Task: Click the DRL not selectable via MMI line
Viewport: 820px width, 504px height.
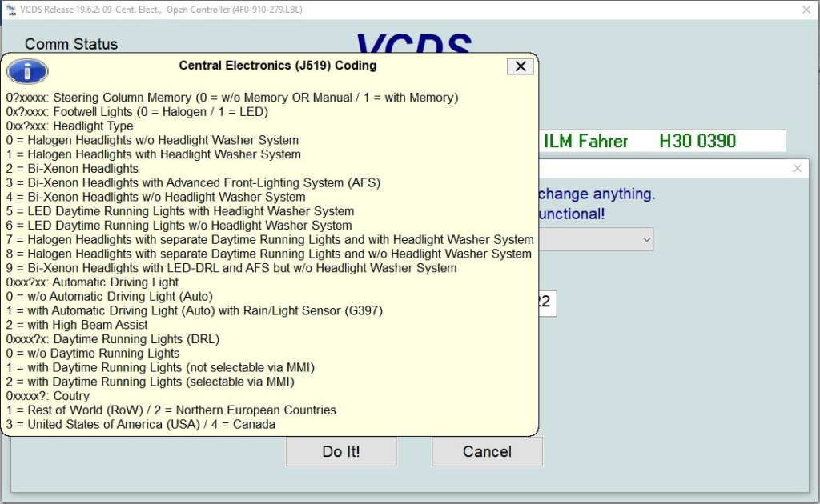Action: pos(160,367)
